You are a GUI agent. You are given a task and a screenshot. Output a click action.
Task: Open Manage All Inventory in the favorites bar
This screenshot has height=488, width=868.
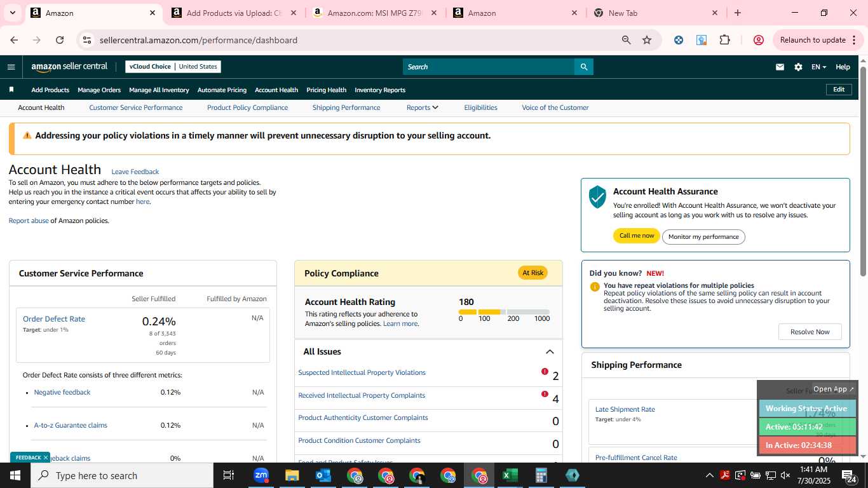(x=159, y=90)
